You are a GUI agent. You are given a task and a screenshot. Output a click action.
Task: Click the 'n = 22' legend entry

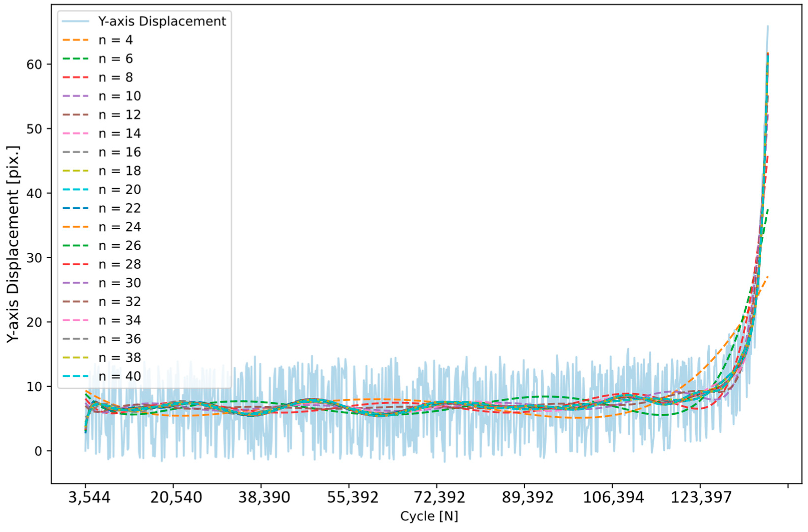click(x=120, y=208)
